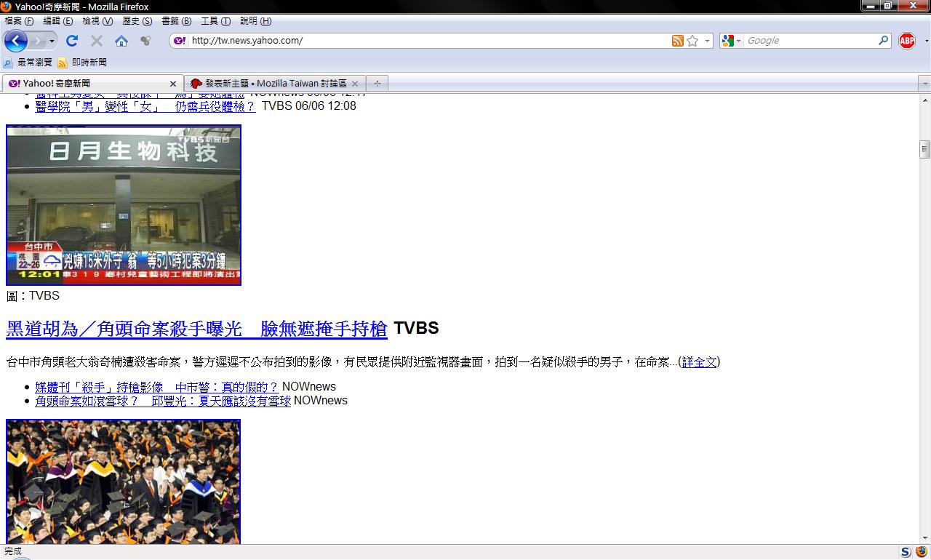Reload the current page
The image size is (931, 560).
[71, 41]
